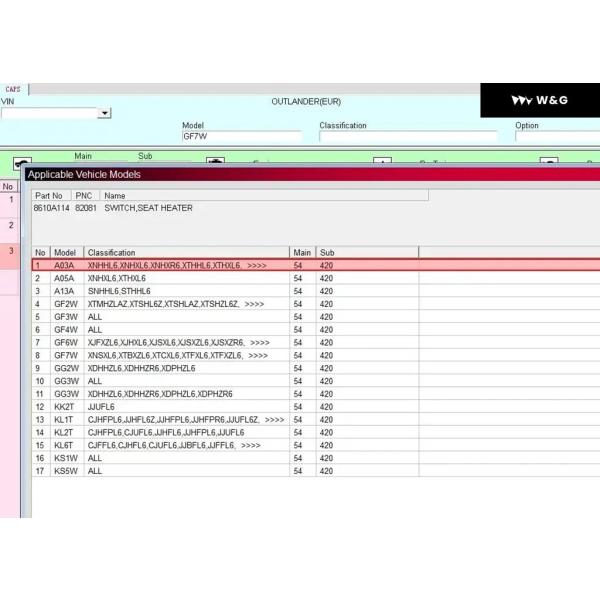Image resolution: width=600 pixels, height=600 pixels.
Task: Click Applicable Vehicle Models title bar
Action: [312, 174]
